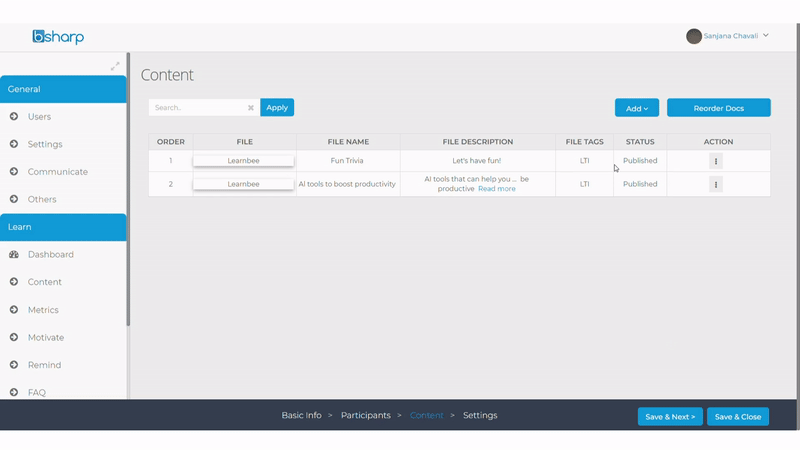Viewport: 800px width, 450px height.
Task: Click the Dashboard gauge icon
Action: pyautogui.click(x=14, y=254)
